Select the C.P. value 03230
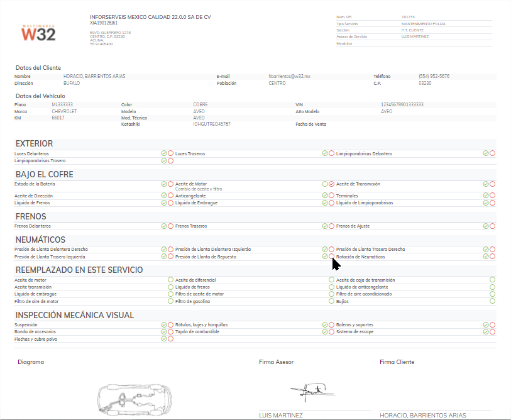The image size is (511, 420). coord(425,83)
